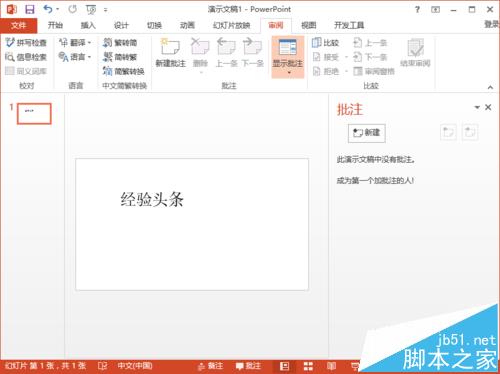Click 新建 button in comments pane
Screen dimensions: 500x374
point(367,133)
